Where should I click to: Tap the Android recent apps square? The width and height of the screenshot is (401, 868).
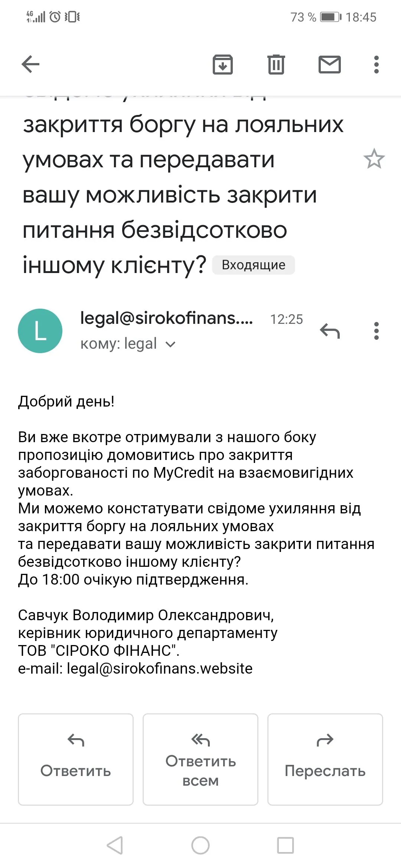coord(286,845)
